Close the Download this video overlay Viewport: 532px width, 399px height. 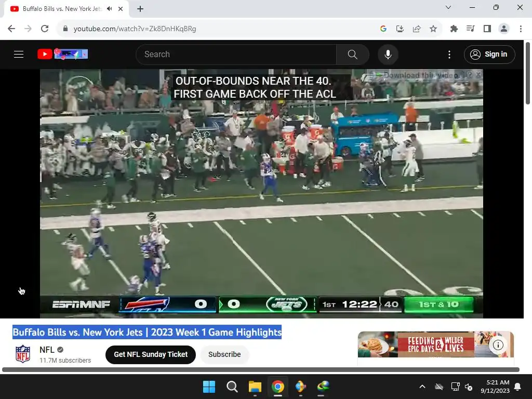coord(478,75)
